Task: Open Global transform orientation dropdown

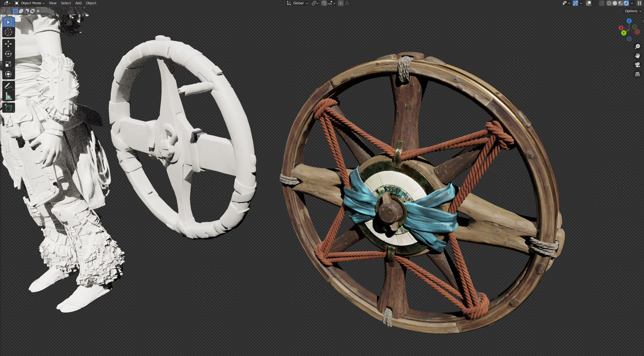Action: (x=298, y=3)
